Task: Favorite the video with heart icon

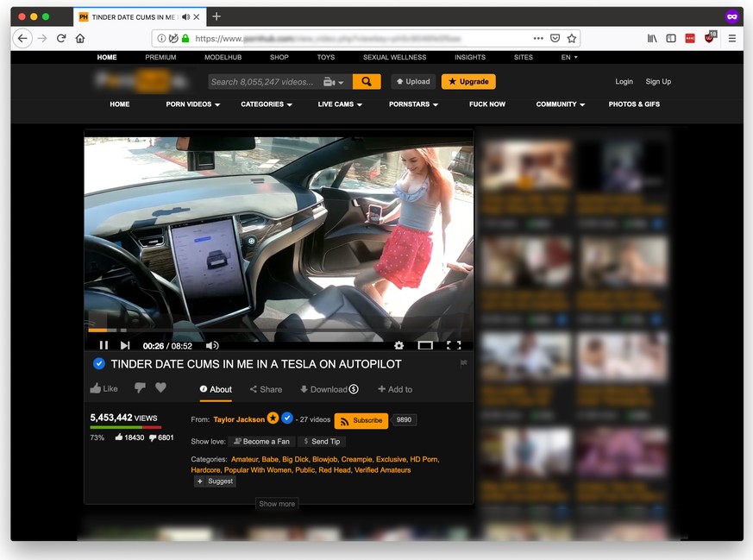Action: [x=161, y=387]
